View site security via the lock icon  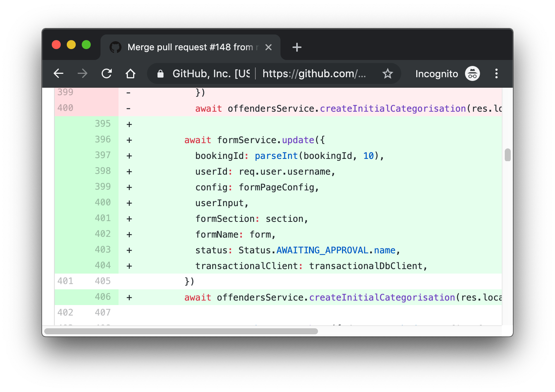click(x=160, y=74)
